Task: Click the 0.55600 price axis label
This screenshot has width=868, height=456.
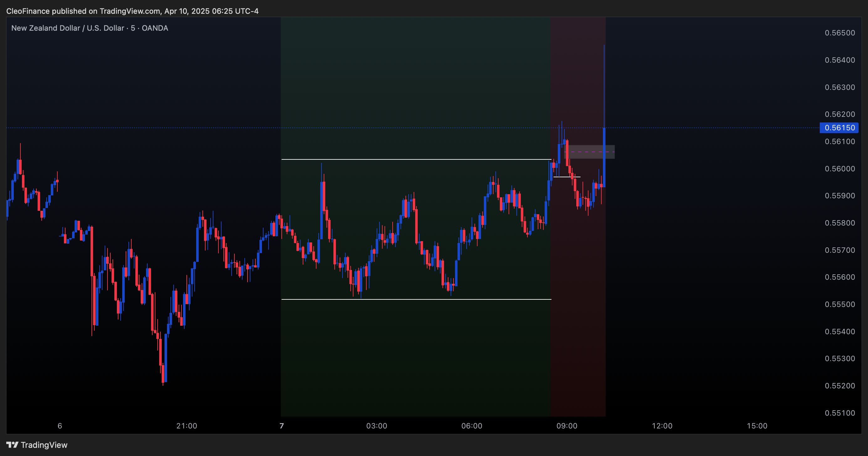Action: click(840, 277)
